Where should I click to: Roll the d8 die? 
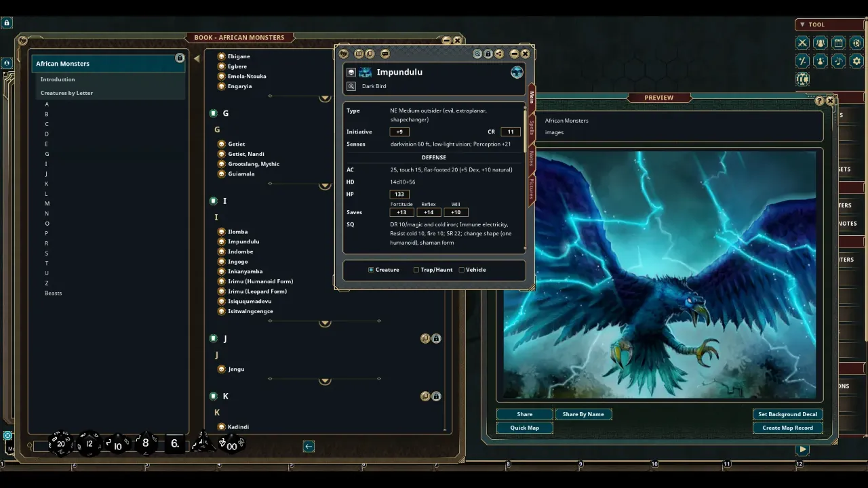pyautogui.click(x=145, y=444)
